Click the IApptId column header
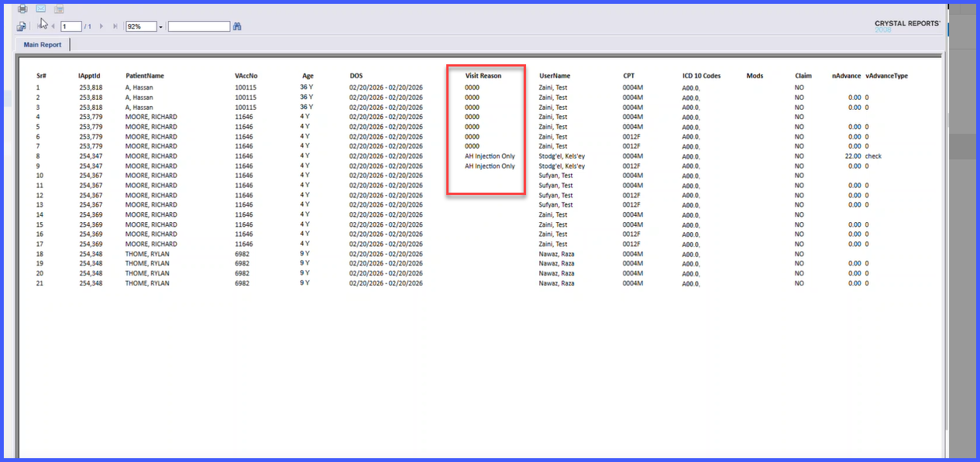Screen dimensions: 980x462 pos(89,76)
